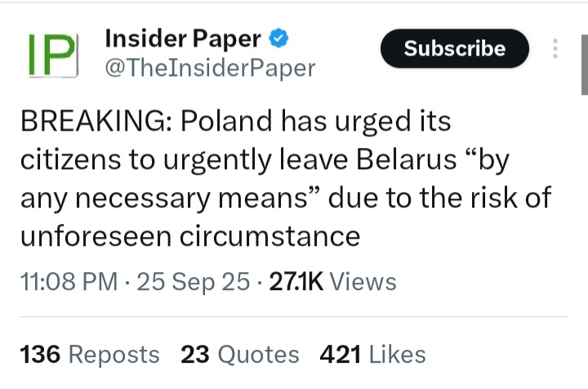This screenshot has width=588, height=389.
Task: Click the text "unforeseen circumstance"
Action: pyautogui.click(x=189, y=236)
